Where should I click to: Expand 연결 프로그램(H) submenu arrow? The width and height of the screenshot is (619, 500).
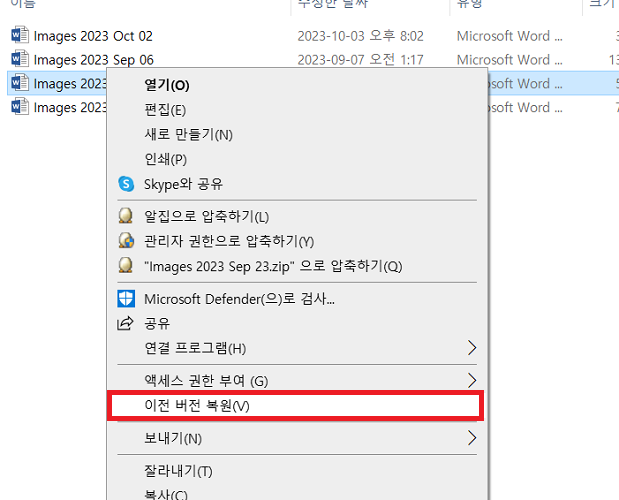click(472, 348)
